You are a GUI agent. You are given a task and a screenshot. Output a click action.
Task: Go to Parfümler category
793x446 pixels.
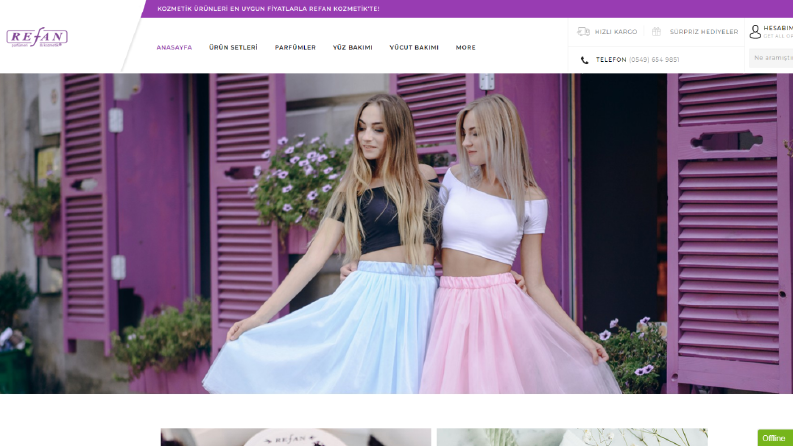295,48
